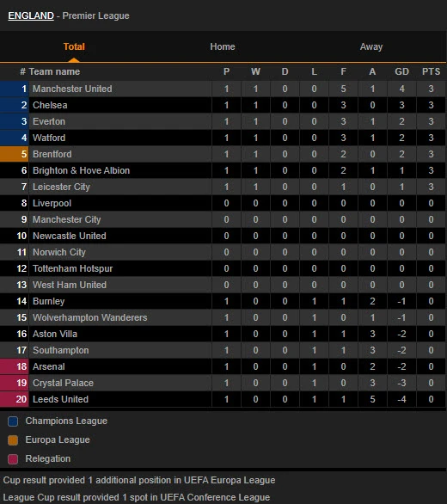Click the Team name column header
Image resolution: width=447 pixels, height=504 pixels.
[54, 71]
